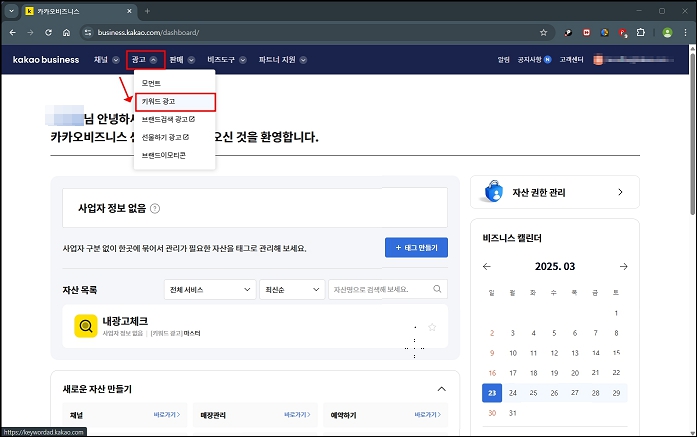Open the 최신순 sort dropdown
This screenshot has width=697, height=437.
[x=292, y=289]
